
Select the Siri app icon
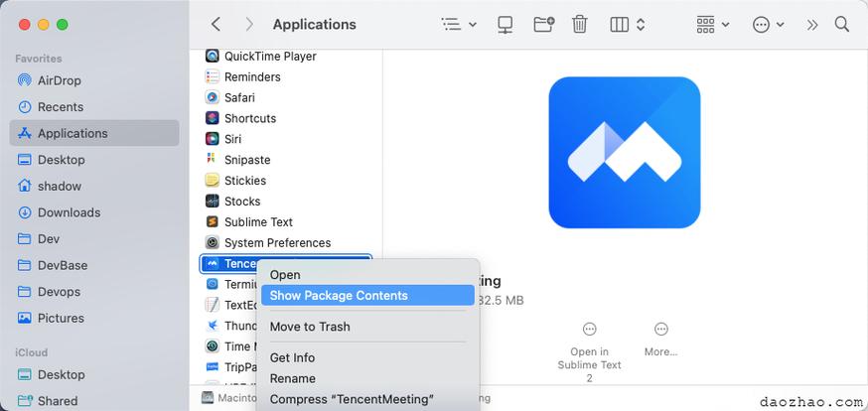(x=212, y=139)
